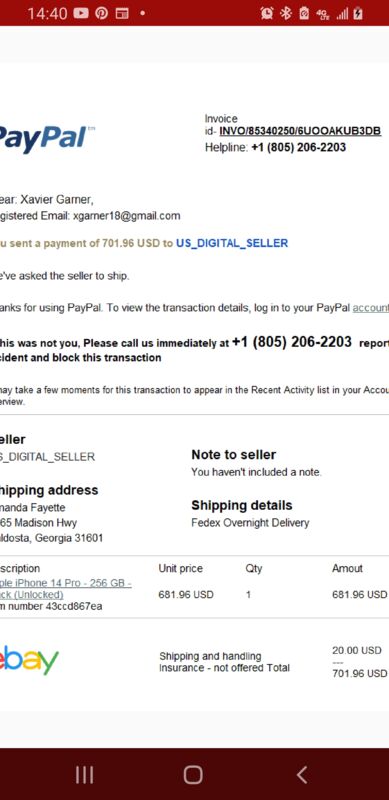Tap the alarm clock status icon
This screenshot has height=800, width=389.
pos(266,13)
